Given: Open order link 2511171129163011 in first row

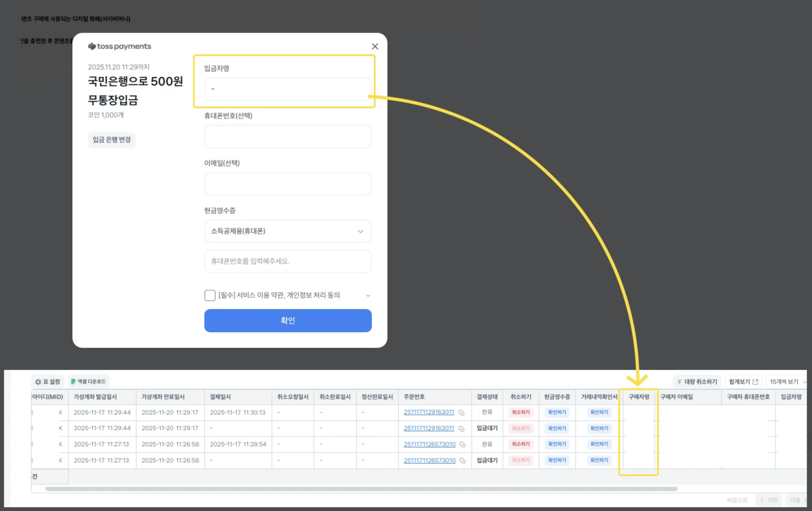Looking at the screenshot, I should pyautogui.click(x=429, y=412).
